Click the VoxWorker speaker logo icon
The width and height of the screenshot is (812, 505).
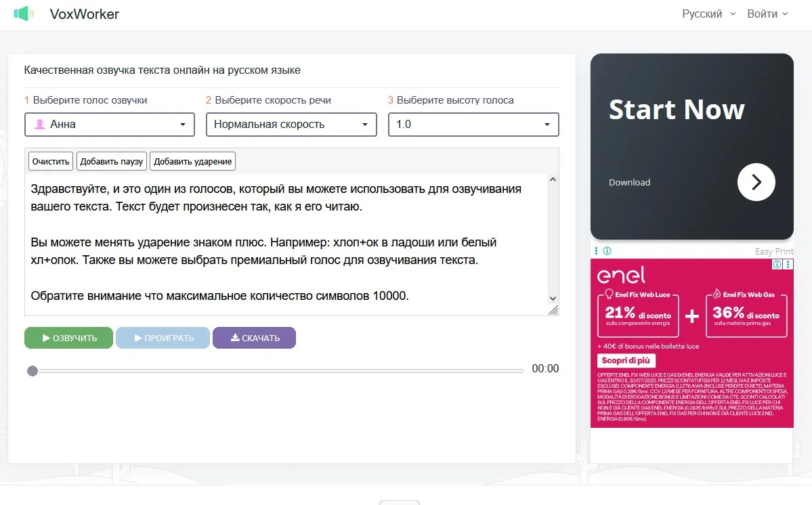tap(23, 14)
